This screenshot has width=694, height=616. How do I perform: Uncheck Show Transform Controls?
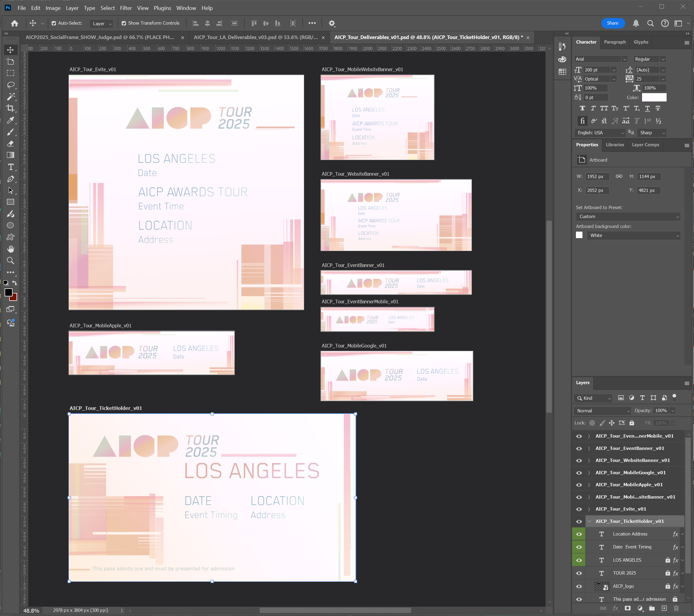(x=124, y=23)
